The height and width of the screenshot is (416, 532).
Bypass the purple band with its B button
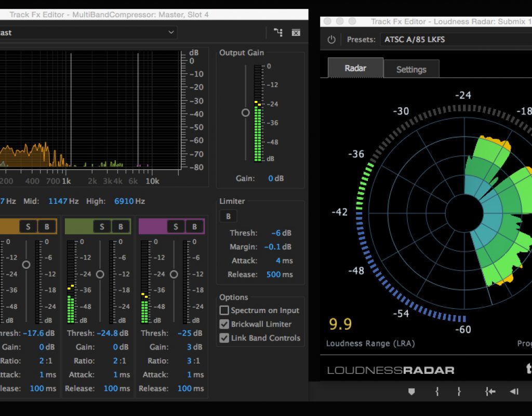click(x=194, y=227)
